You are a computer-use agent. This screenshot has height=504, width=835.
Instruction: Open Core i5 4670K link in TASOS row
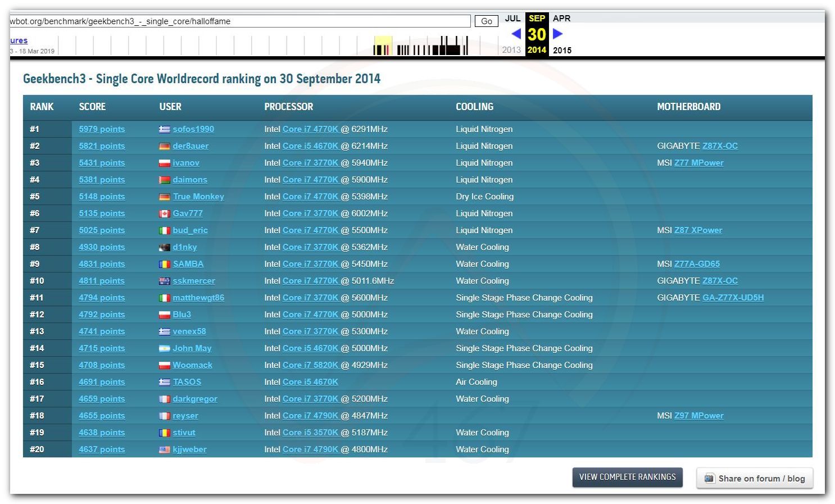[310, 382]
